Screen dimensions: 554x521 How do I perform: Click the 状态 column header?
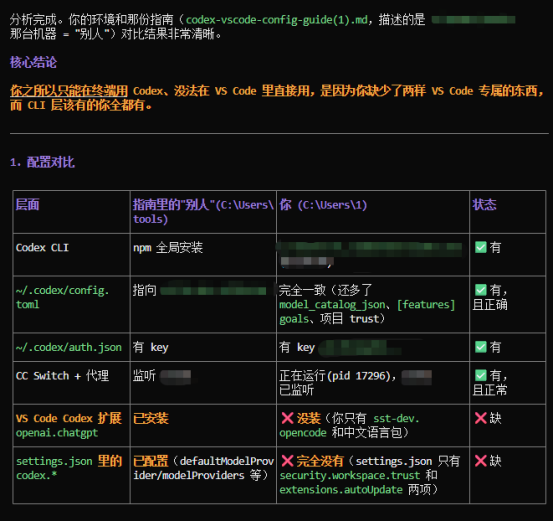(484, 205)
